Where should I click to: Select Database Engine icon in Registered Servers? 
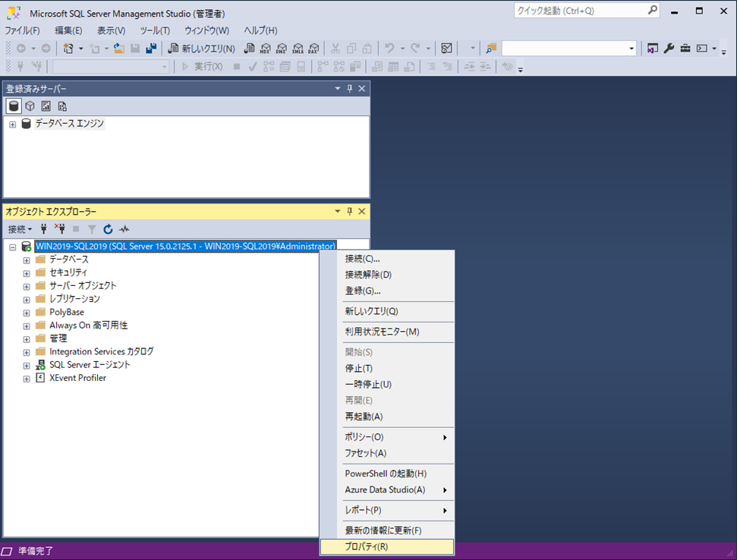point(14,105)
